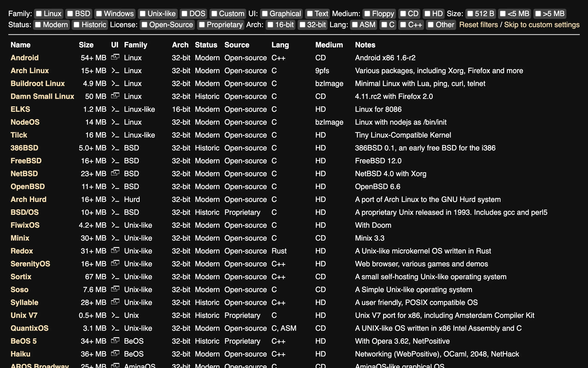Image resolution: width=588 pixels, height=368 pixels.
Task: Check the Custom family filter
Action: point(214,14)
